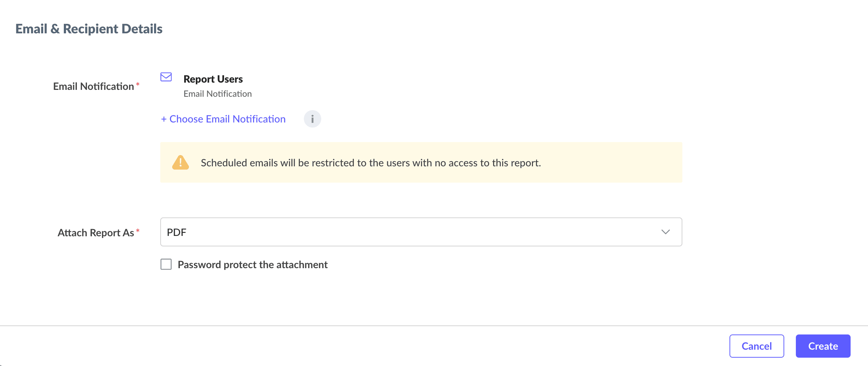Click the Choose Email Notification link
Screen dimensions: 868x366
227,119
